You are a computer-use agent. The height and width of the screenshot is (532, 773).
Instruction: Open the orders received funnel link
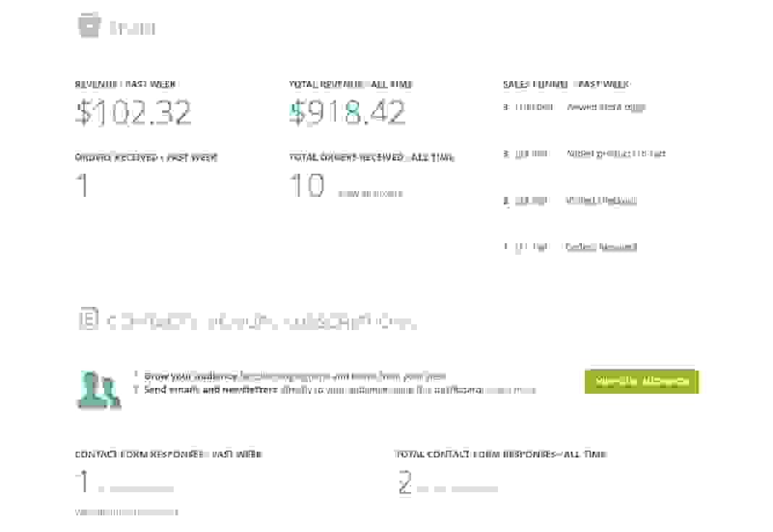point(601,247)
